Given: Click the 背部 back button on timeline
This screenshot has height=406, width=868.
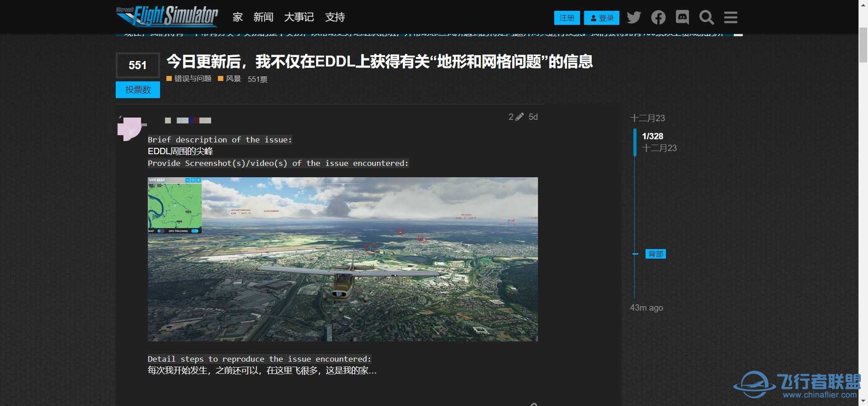Looking at the screenshot, I should click(656, 254).
